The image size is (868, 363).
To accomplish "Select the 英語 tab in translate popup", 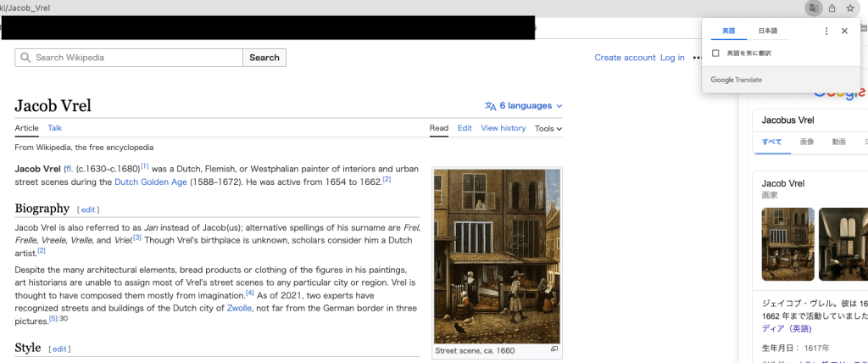I will 728,31.
